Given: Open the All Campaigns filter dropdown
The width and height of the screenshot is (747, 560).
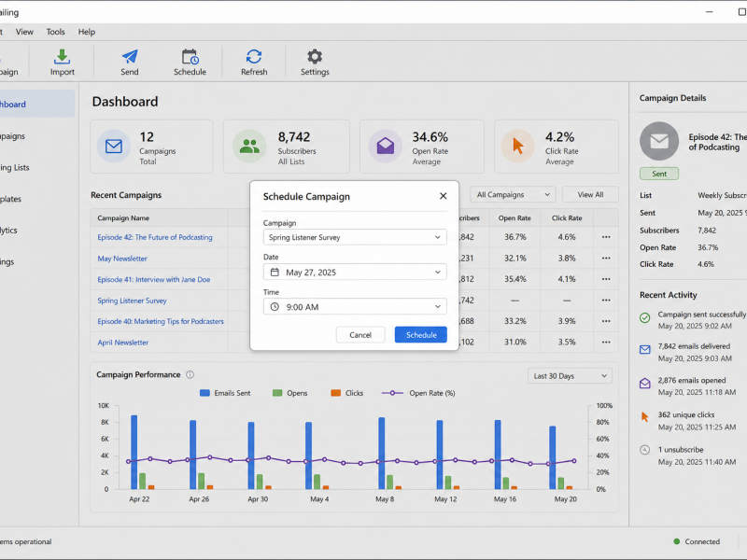Looking at the screenshot, I should point(513,194).
